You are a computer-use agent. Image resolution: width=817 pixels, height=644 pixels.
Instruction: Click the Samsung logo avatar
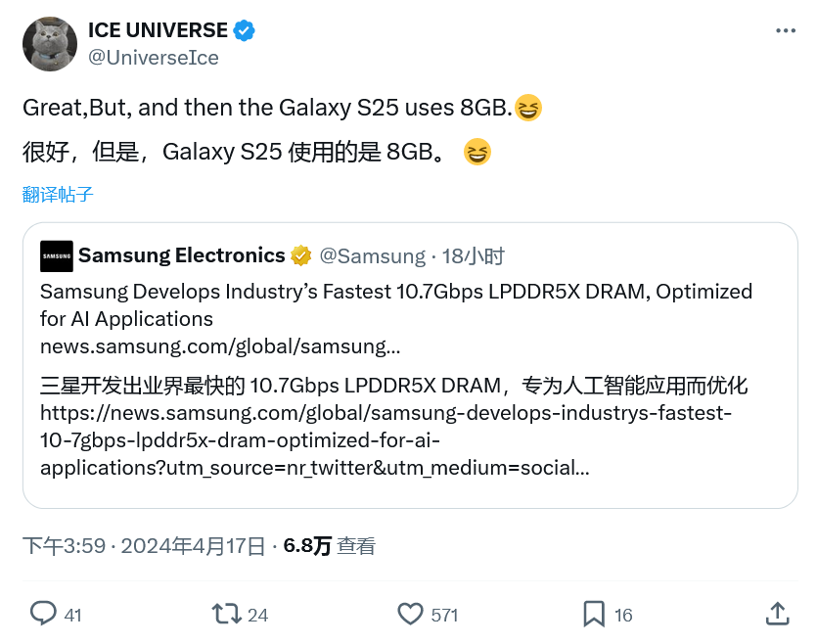tap(56, 256)
